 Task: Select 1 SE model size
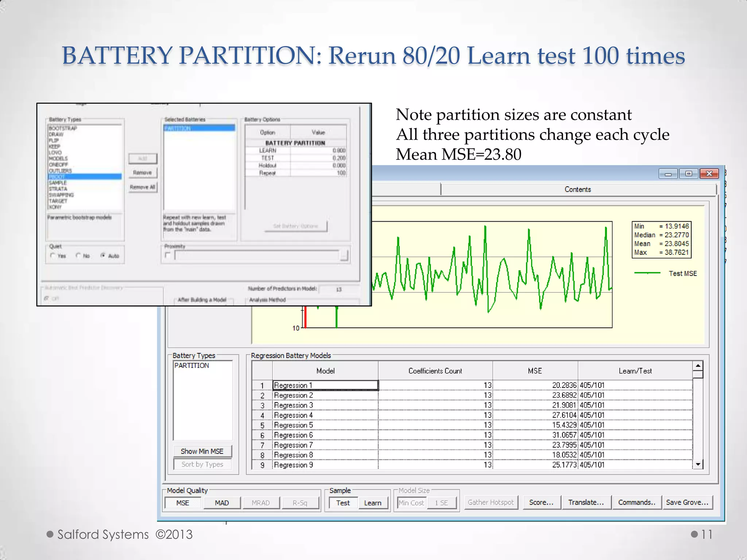[x=441, y=503]
